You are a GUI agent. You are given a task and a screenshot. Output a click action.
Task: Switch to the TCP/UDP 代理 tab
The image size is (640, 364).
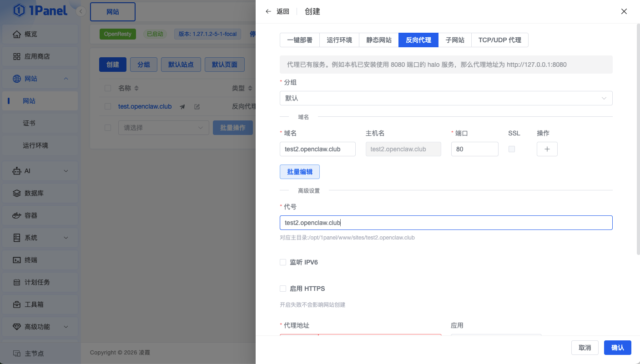point(499,40)
